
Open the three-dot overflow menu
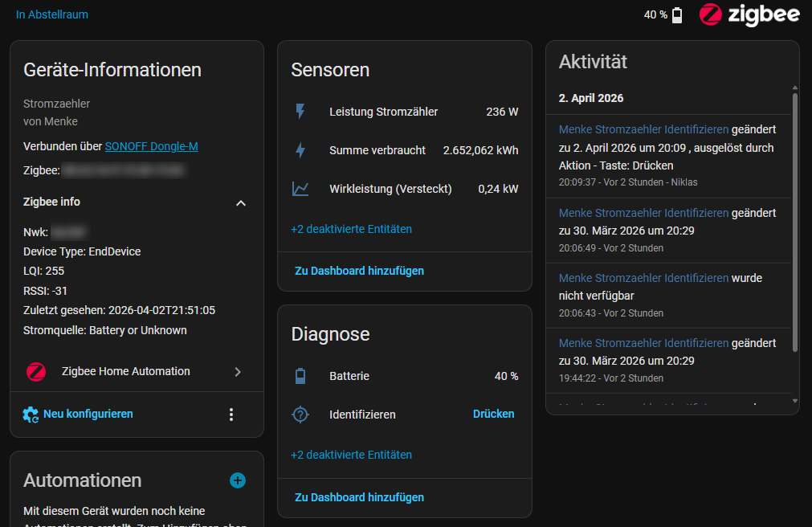pos(231,414)
